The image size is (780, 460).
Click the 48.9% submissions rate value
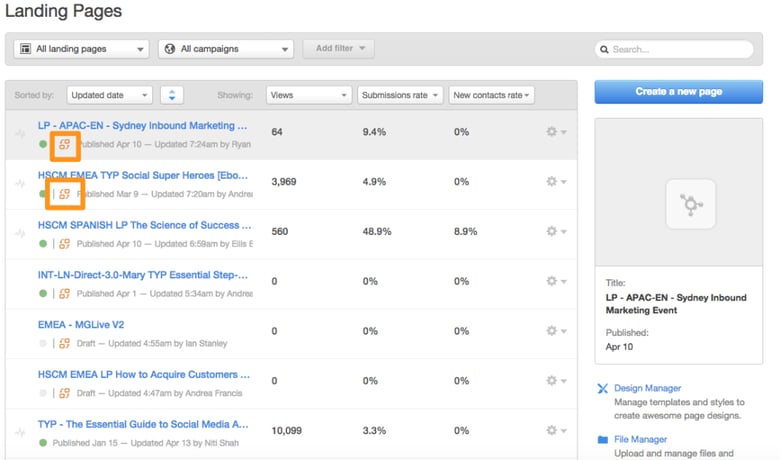377,231
